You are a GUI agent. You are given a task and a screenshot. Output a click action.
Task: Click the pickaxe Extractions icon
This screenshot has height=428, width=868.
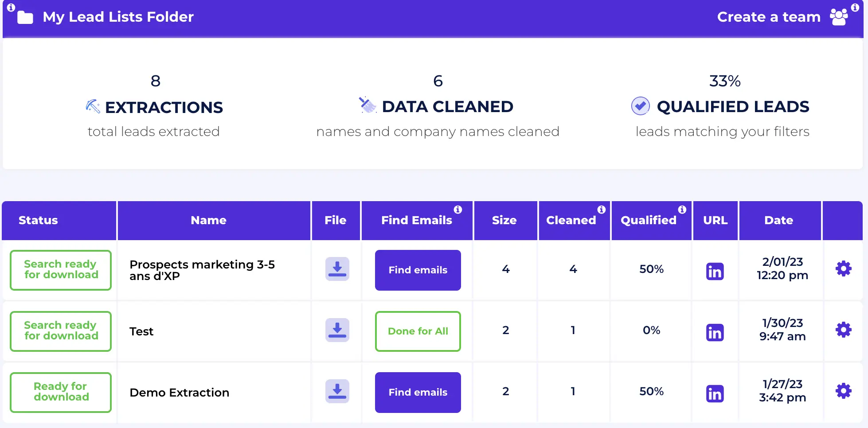click(x=93, y=106)
